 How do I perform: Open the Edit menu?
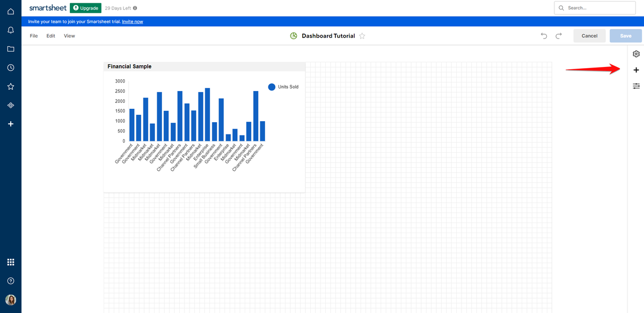pyautogui.click(x=50, y=35)
